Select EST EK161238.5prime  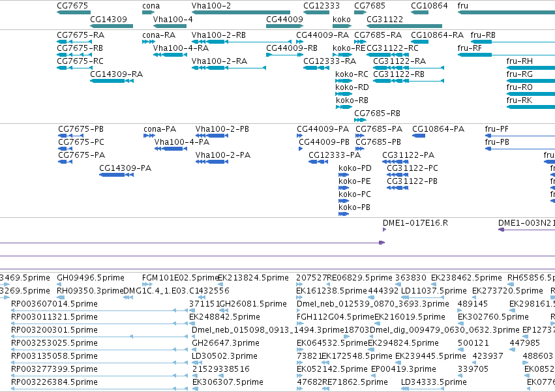pyautogui.click(x=299, y=297)
